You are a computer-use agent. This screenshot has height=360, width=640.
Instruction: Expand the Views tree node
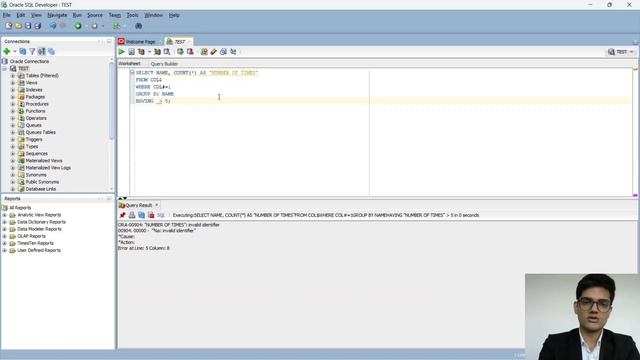(x=13, y=83)
